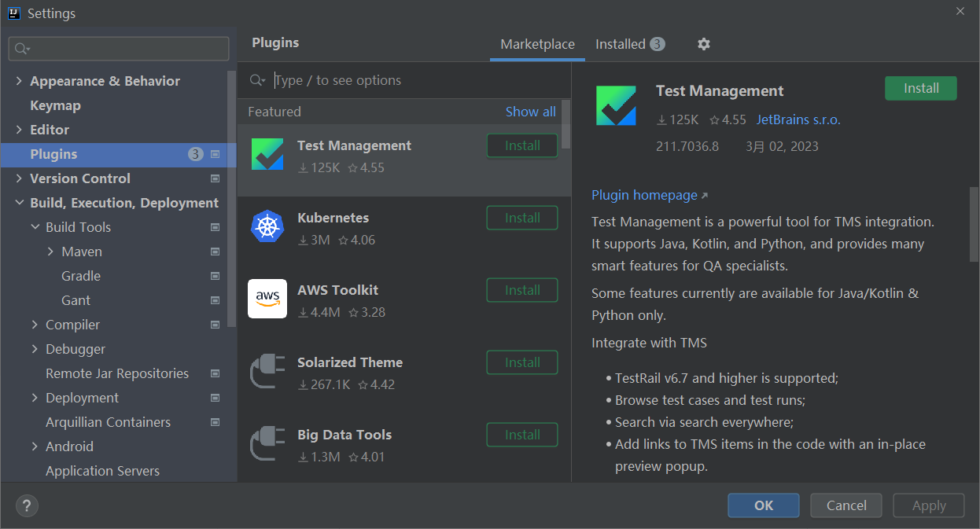The image size is (980, 529).
Task: Collapse the Build Tools node
Action: (35, 227)
